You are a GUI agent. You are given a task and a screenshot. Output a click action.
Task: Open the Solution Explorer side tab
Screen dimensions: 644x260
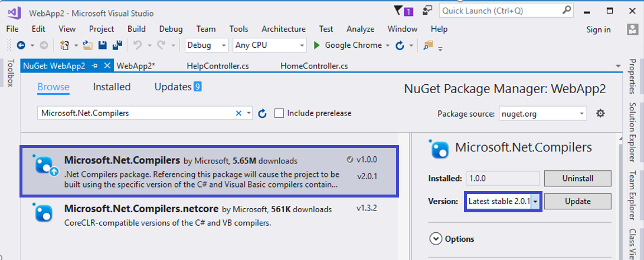(x=632, y=133)
